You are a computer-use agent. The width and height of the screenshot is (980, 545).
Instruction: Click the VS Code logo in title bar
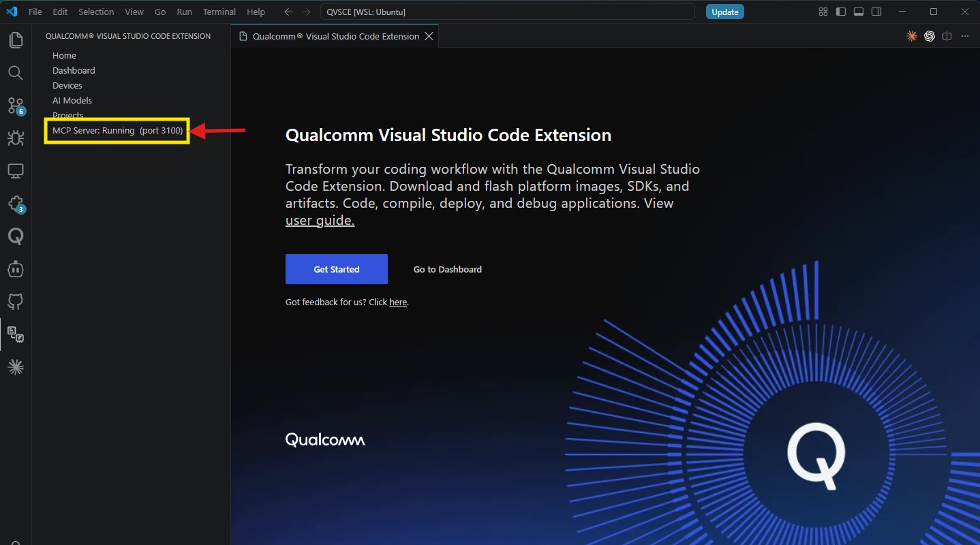(x=11, y=12)
